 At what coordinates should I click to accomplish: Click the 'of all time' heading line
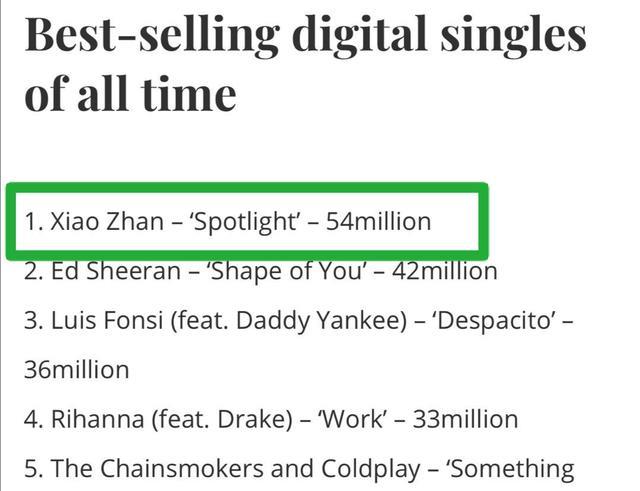coord(131,93)
